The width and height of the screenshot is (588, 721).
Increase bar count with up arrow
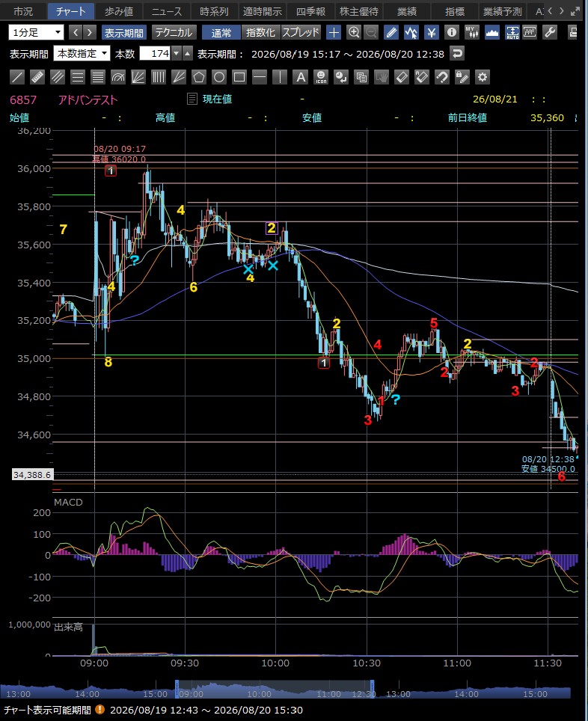tap(187, 53)
